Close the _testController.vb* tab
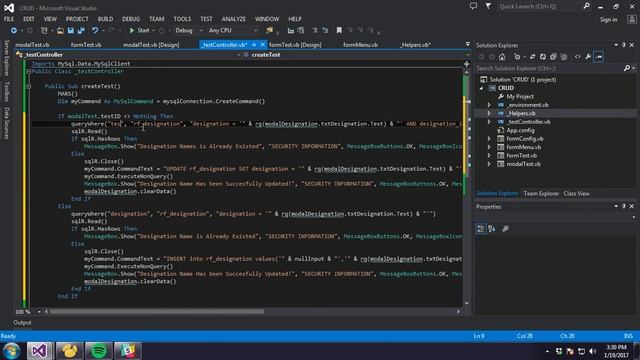The width and height of the screenshot is (640, 360). click(262, 45)
